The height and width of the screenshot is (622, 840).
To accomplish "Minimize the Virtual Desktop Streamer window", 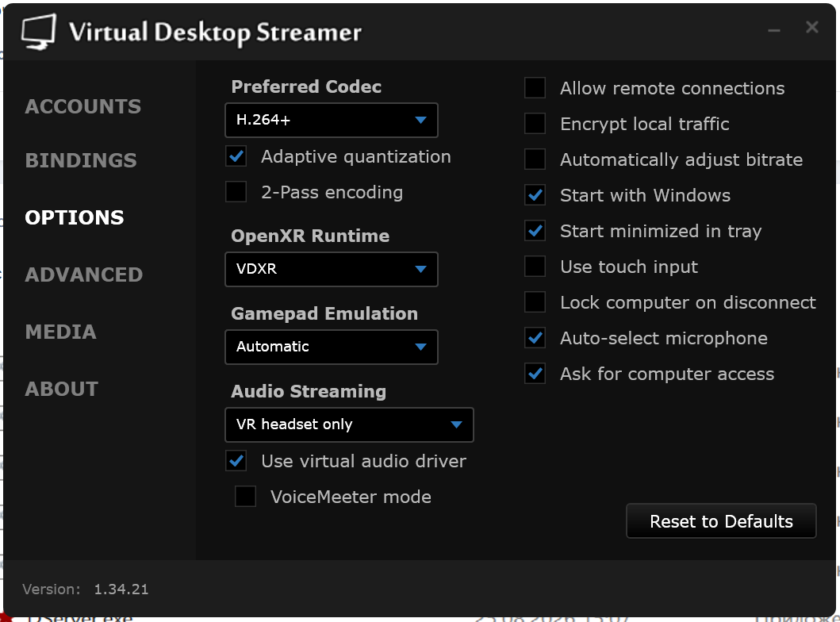I will coord(774,30).
